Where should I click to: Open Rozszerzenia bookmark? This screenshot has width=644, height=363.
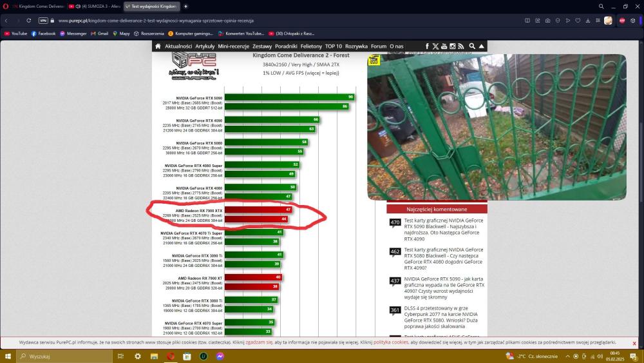pos(149,34)
